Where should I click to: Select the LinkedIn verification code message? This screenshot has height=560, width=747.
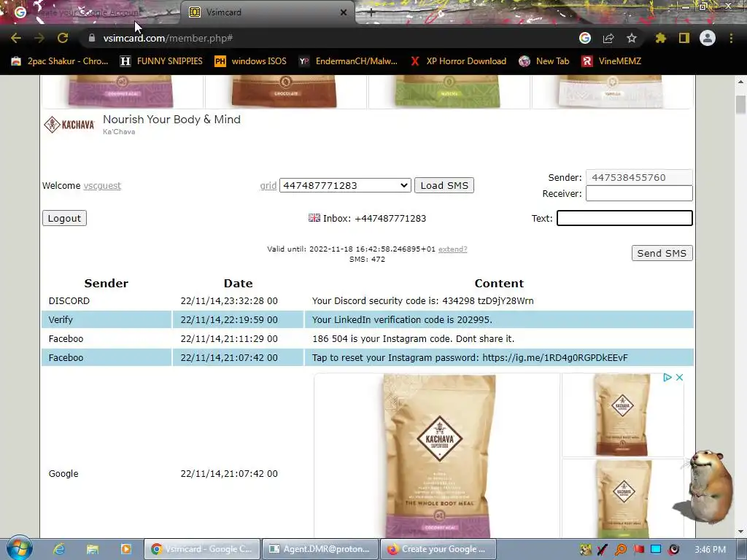click(402, 320)
